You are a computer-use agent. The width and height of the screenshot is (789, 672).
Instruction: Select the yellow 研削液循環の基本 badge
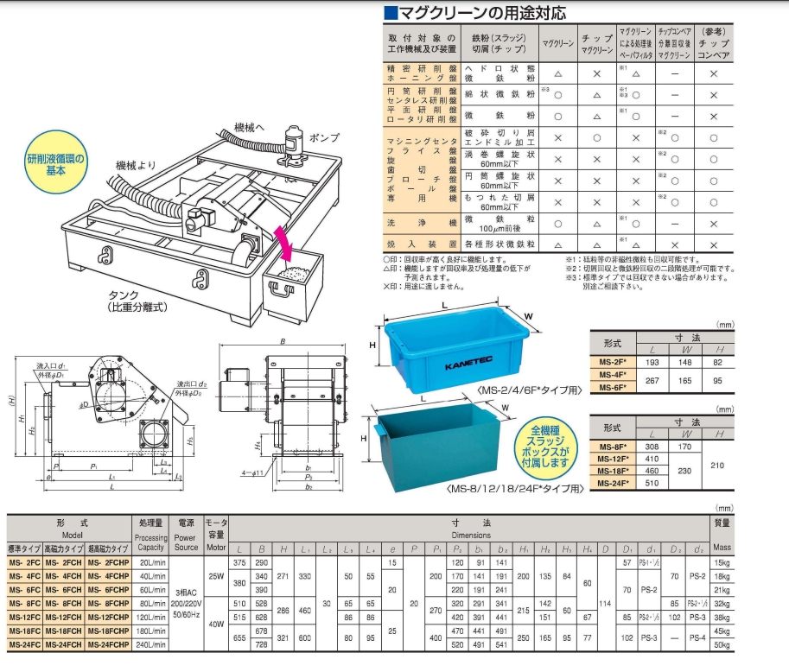(56, 163)
